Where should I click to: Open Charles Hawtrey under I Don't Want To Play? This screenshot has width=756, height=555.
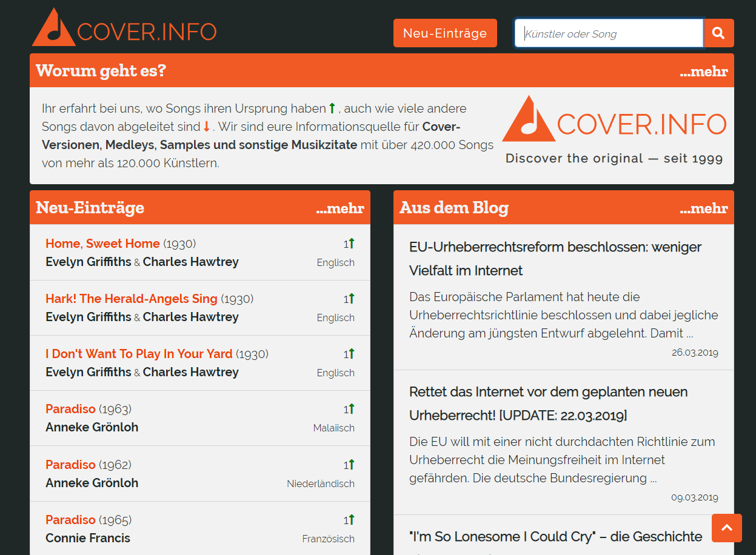pyautogui.click(x=191, y=372)
